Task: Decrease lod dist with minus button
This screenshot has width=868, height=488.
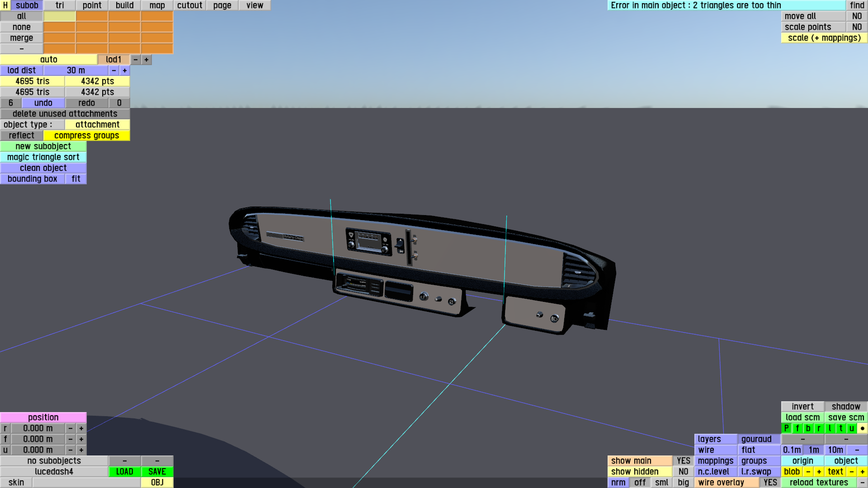Action: pos(114,70)
